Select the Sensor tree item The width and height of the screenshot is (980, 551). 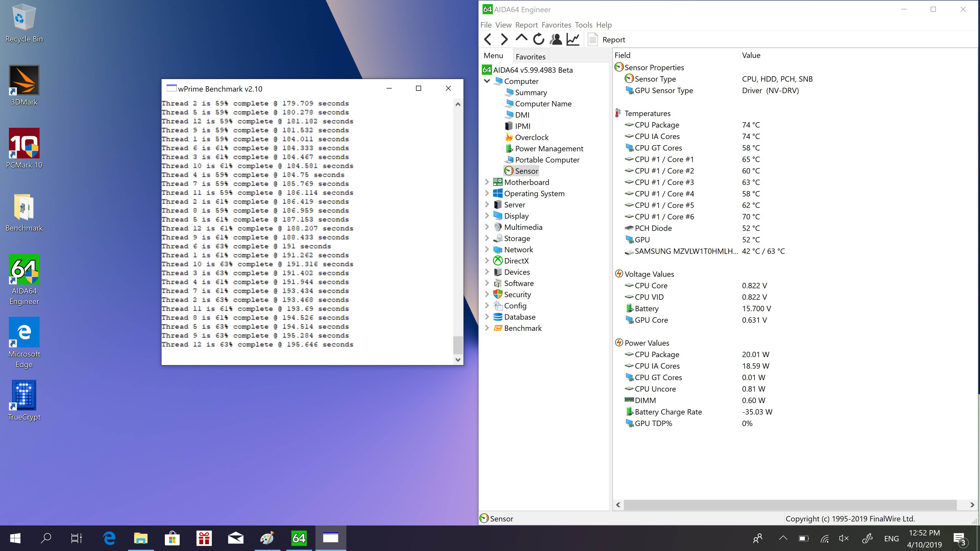(x=522, y=171)
